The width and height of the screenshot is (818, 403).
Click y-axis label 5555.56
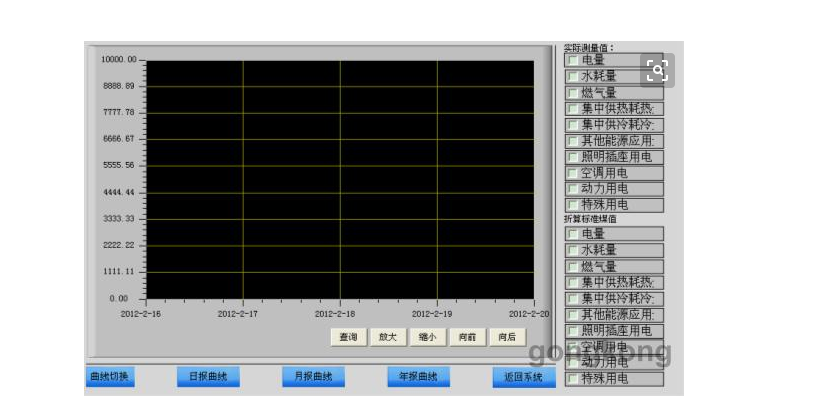pos(119,165)
